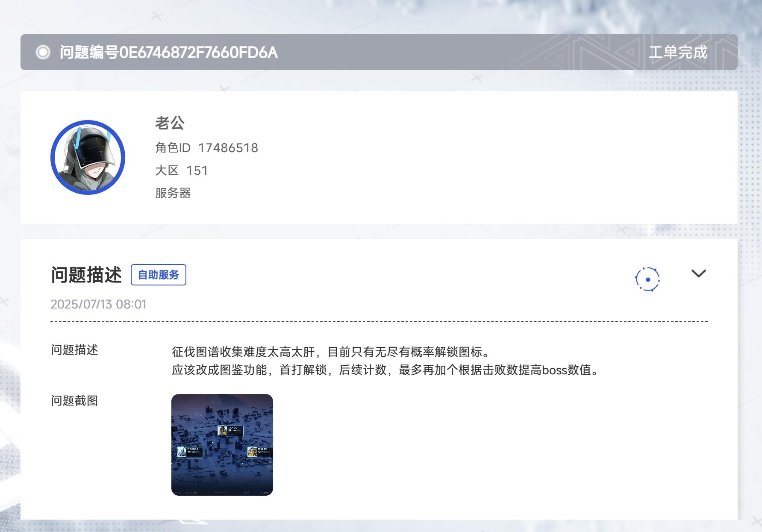Image resolution: width=762 pixels, height=532 pixels.
Task: Open the attached issue screenshot thumbnail
Action: tap(222, 445)
